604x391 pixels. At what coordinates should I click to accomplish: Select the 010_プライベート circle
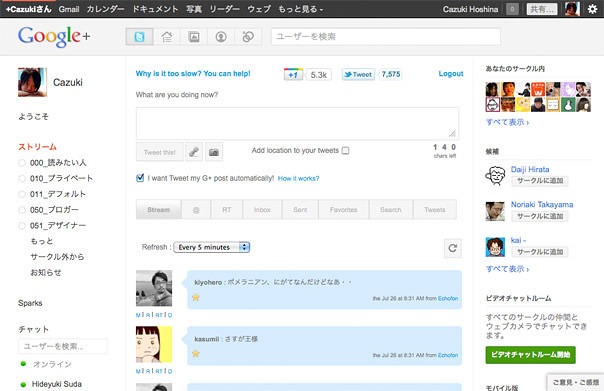pos(61,178)
